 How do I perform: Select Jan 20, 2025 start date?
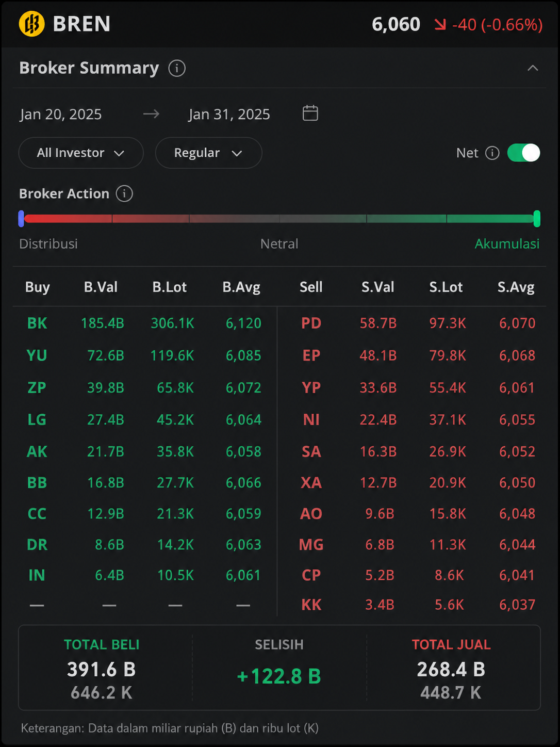click(61, 114)
